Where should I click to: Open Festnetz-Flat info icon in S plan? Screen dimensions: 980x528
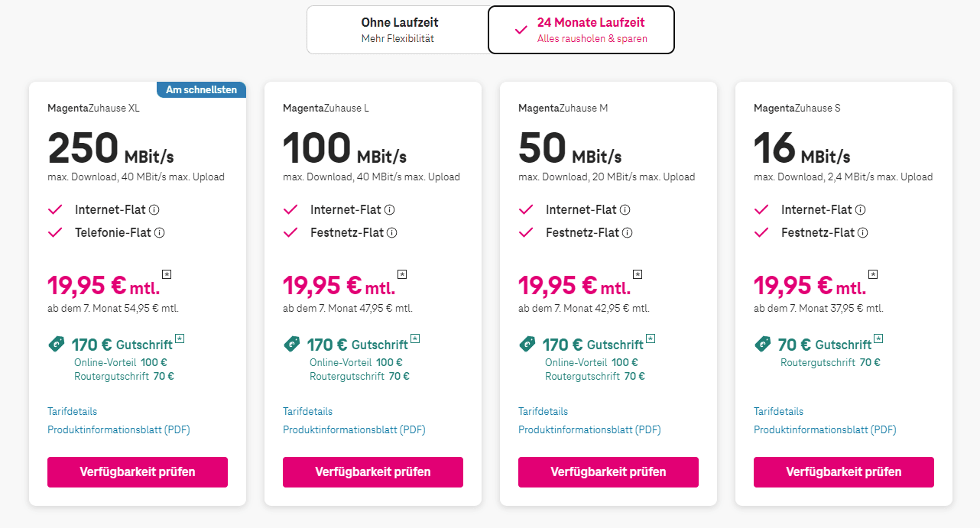pyautogui.click(x=863, y=232)
